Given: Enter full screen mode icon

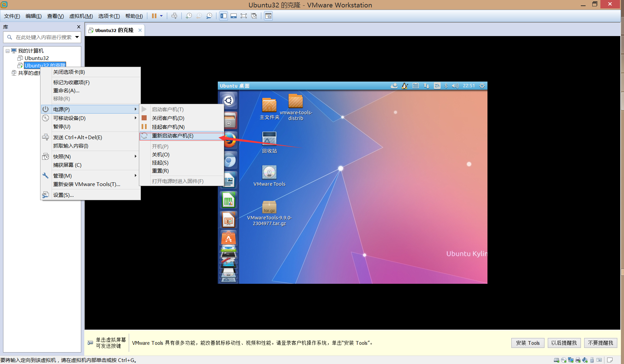Looking at the screenshot, I should (244, 16).
